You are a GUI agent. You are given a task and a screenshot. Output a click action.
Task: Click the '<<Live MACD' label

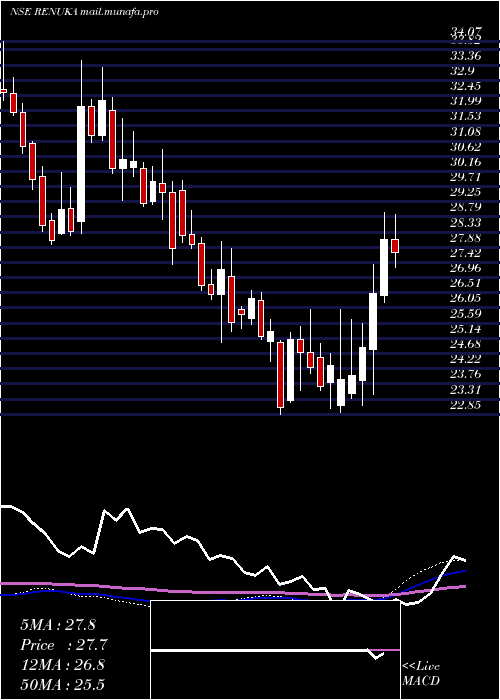(421, 674)
